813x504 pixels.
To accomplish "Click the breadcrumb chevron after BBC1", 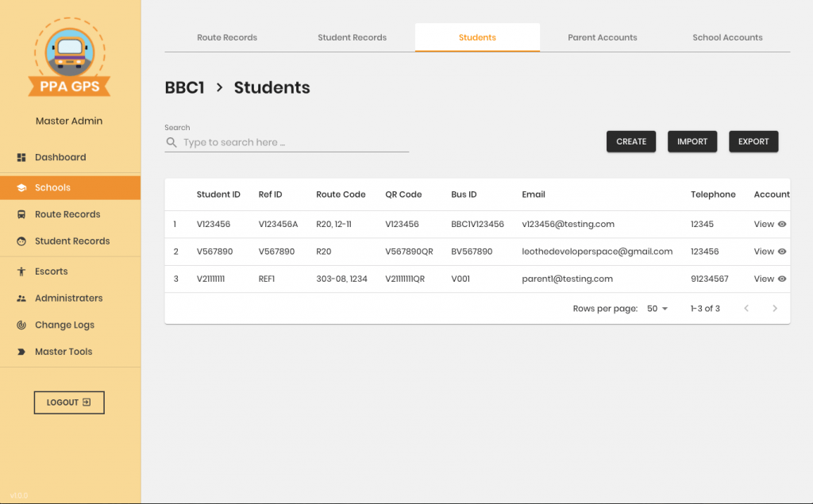I will tap(219, 87).
